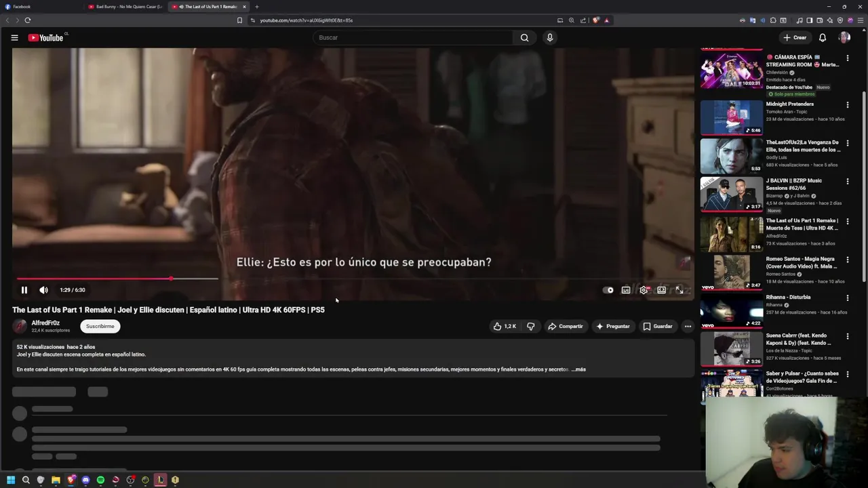Image resolution: width=868 pixels, height=488 pixels.
Task: Open options for Midnight Pretenders video
Action: [847, 105]
